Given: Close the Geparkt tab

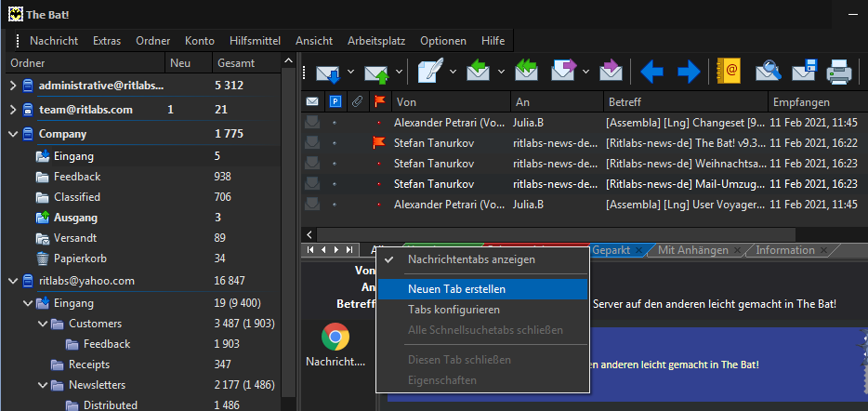Looking at the screenshot, I should pos(638,250).
